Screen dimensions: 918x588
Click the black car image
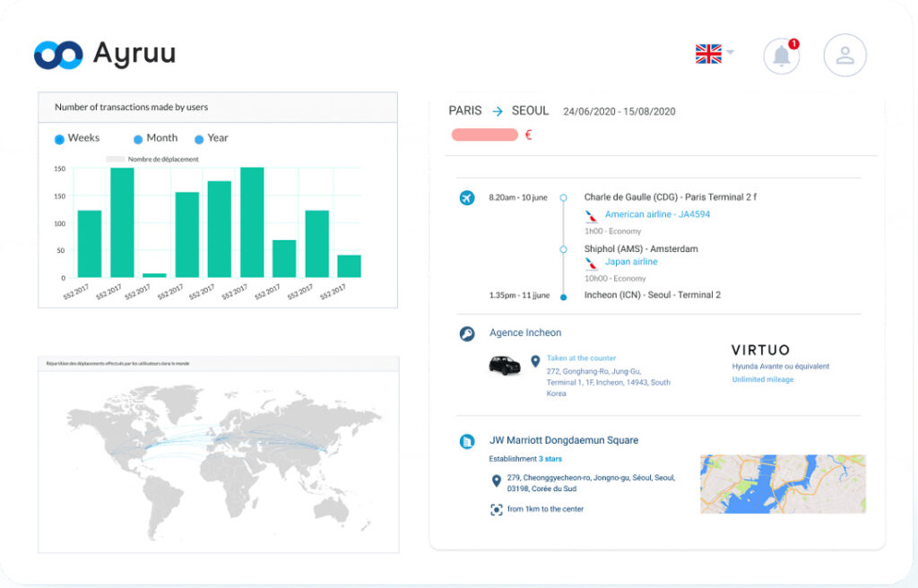click(x=505, y=365)
